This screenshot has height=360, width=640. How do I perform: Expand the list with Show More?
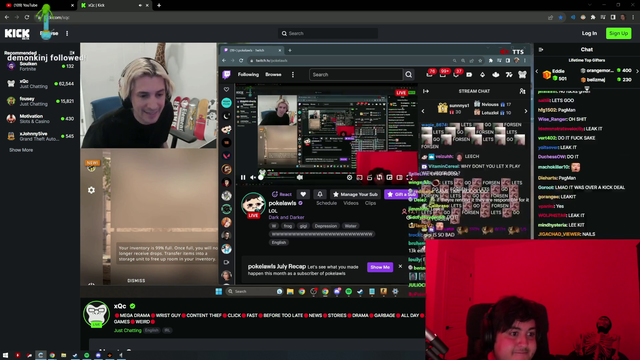[21, 150]
